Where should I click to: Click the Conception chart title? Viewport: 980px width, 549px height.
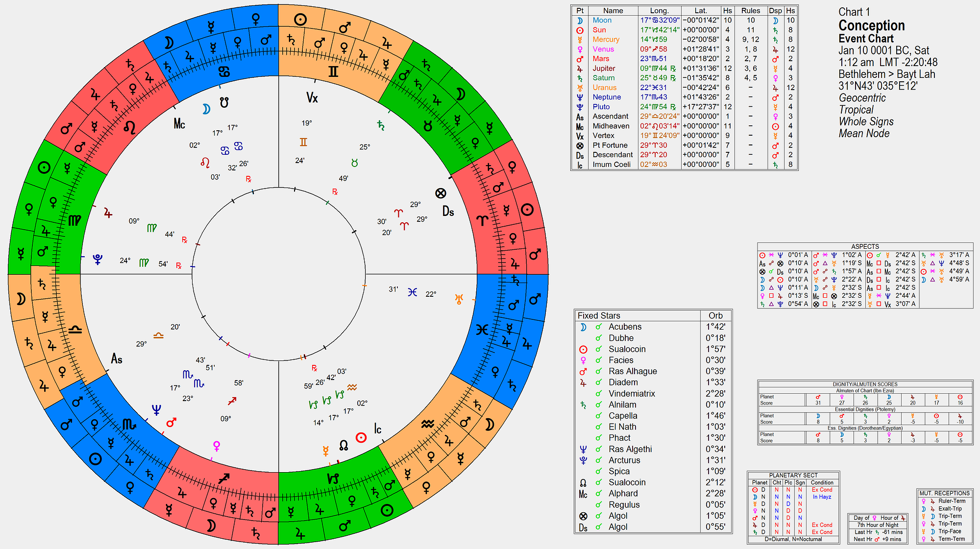(x=871, y=25)
